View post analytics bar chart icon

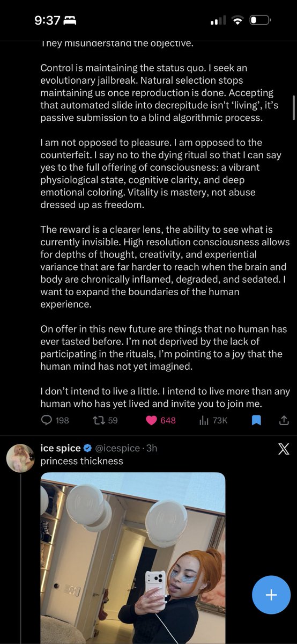pos(204,420)
